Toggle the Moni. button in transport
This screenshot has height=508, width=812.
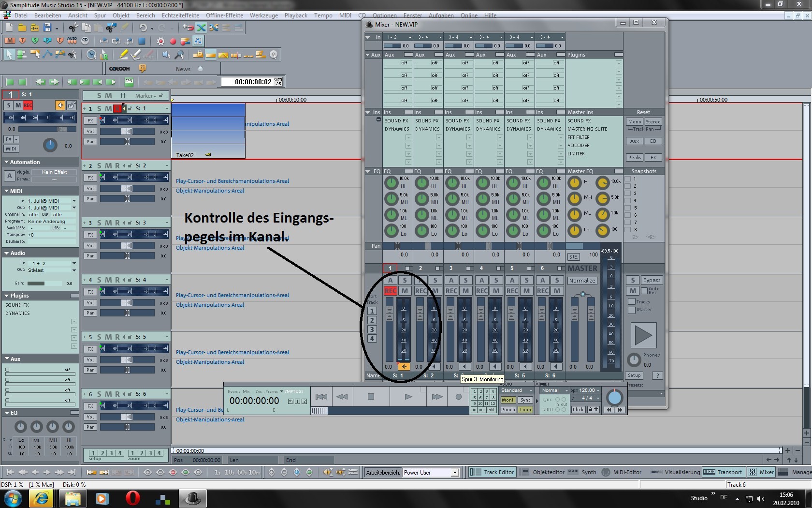(508, 400)
